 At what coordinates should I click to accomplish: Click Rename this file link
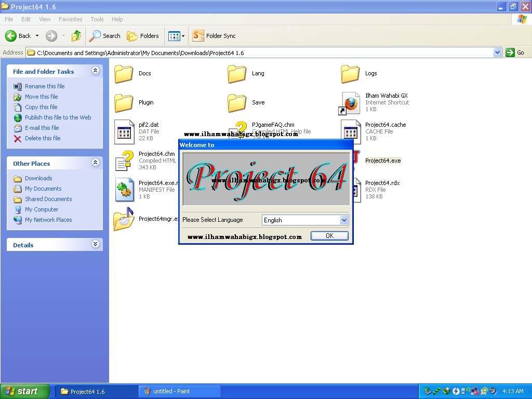45,86
